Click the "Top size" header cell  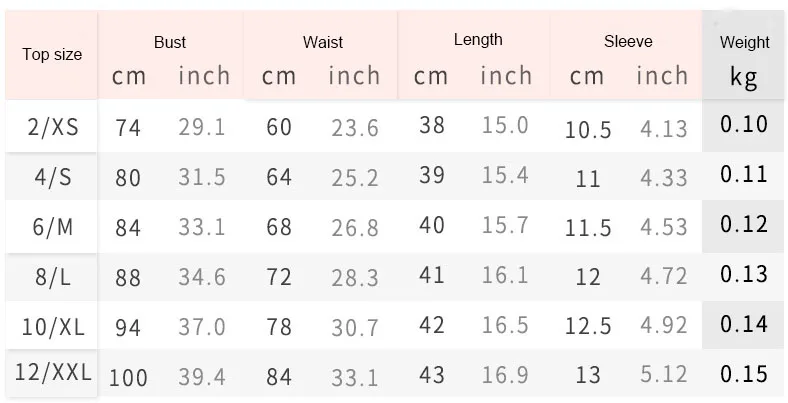[52, 54]
